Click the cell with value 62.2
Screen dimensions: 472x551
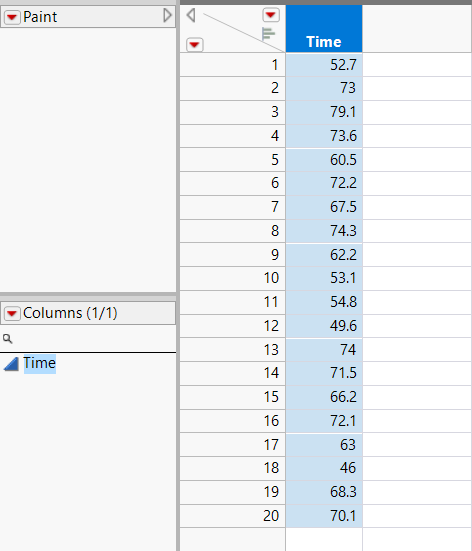(x=324, y=255)
